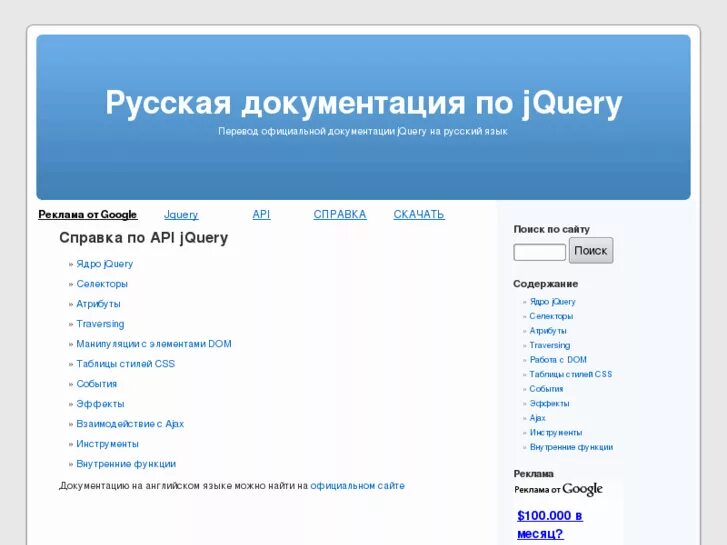Click sidebar 'Реклама от Google' ad label
This screenshot has width=727, height=545.
point(558,489)
